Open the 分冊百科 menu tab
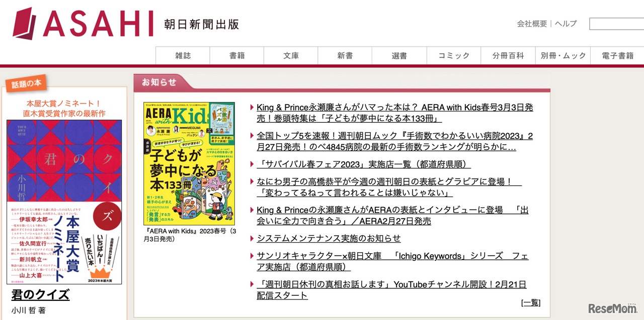The image size is (644, 320). [x=508, y=56]
